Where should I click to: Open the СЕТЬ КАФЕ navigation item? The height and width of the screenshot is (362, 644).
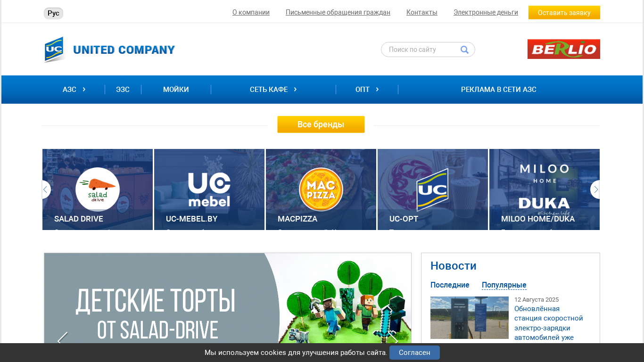pyautogui.click(x=269, y=90)
